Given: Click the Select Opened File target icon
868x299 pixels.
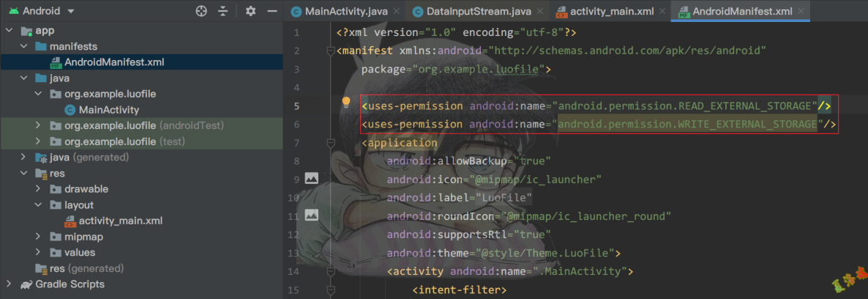Looking at the screenshot, I should point(202,11).
